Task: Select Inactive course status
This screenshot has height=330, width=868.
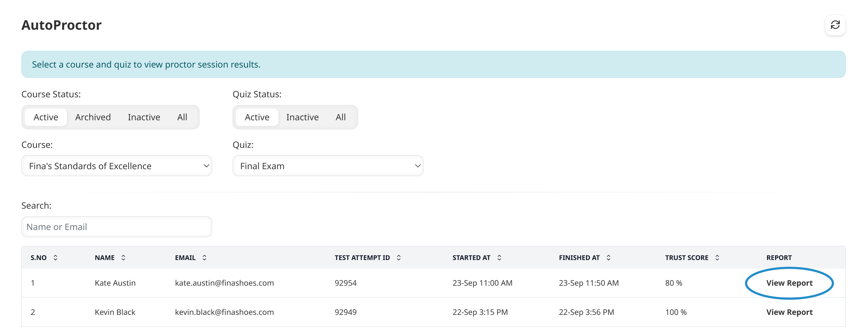Action: (x=144, y=117)
